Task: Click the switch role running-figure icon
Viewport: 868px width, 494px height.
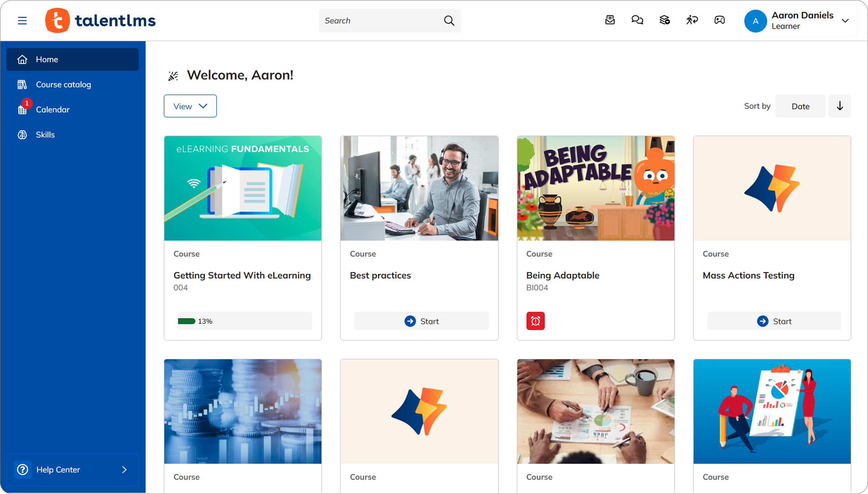Action: [692, 20]
